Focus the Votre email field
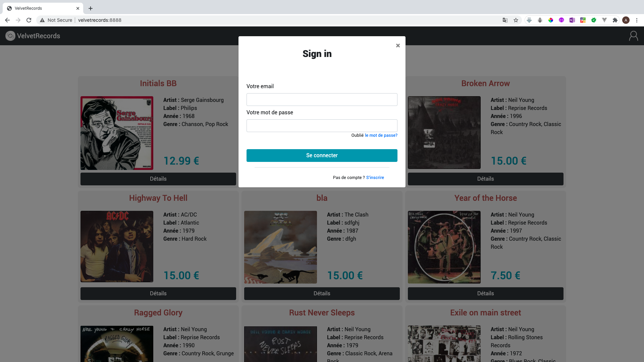644x362 pixels. point(322,100)
